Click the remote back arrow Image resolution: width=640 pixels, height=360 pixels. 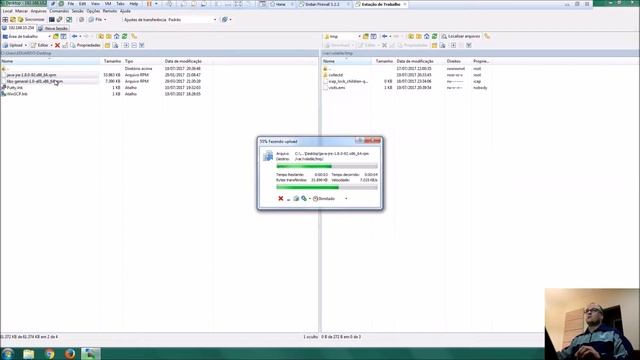click(x=386, y=36)
